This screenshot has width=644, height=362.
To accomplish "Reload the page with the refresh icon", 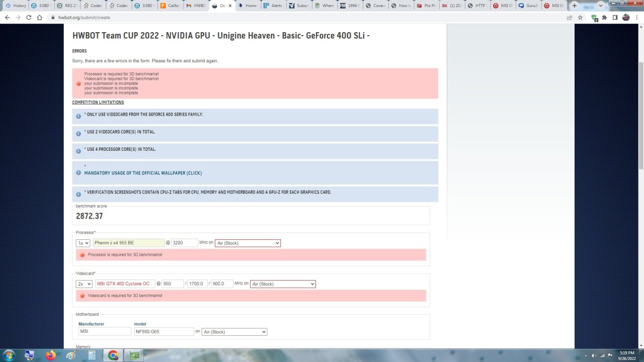I will pyautogui.click(x=29, y=17).
